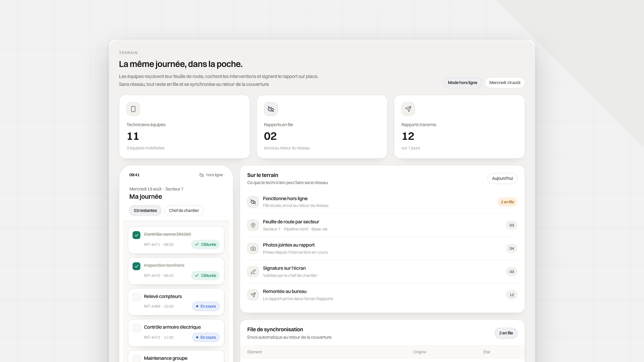Click the Aujourd'hui button in Sur le terrain
644x362 pixels.
(502, 178)
